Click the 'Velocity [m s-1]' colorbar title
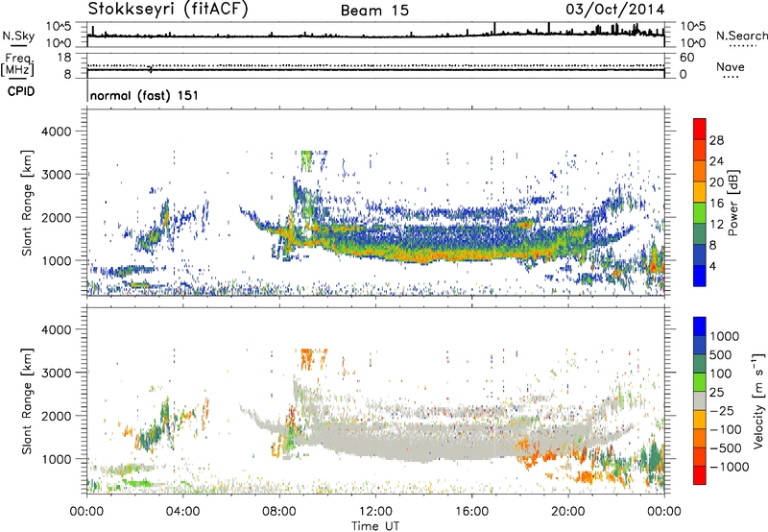Viewport: 768px width, 532px height. coord(757,400)
